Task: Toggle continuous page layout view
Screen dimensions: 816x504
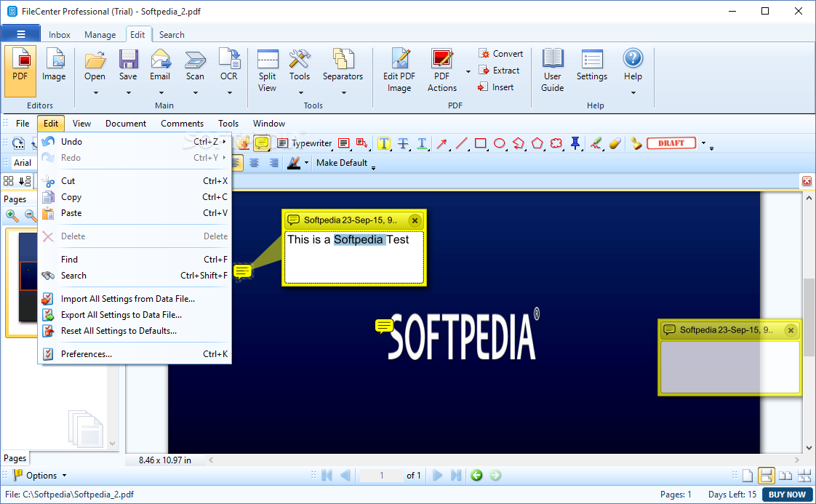Action: coord(766,476)
